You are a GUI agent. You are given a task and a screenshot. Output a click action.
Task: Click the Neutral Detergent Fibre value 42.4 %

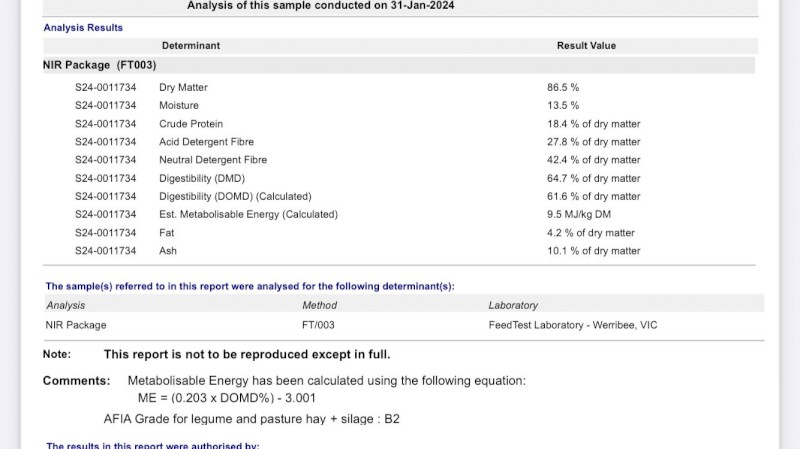pyautogui.click(x=593, y=160)
